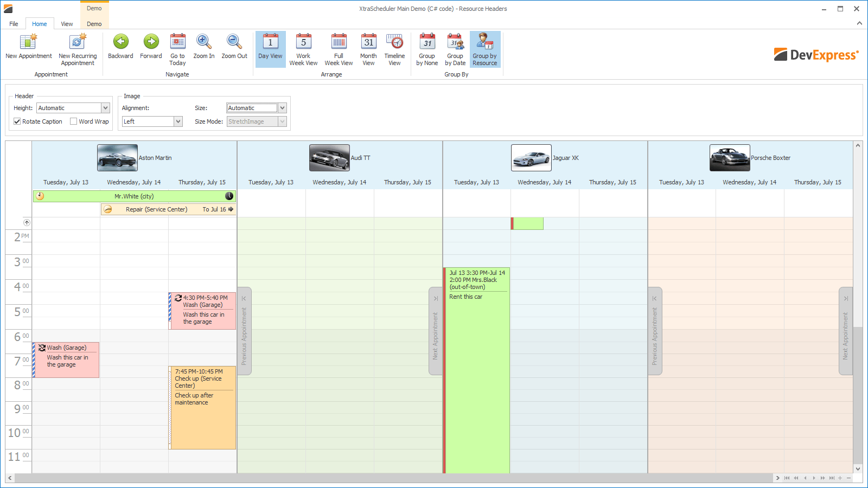The width and height of the screenshot is (868, 488).
Task: Jump to first resource navigator button
Action: click(x=787, y=478)
